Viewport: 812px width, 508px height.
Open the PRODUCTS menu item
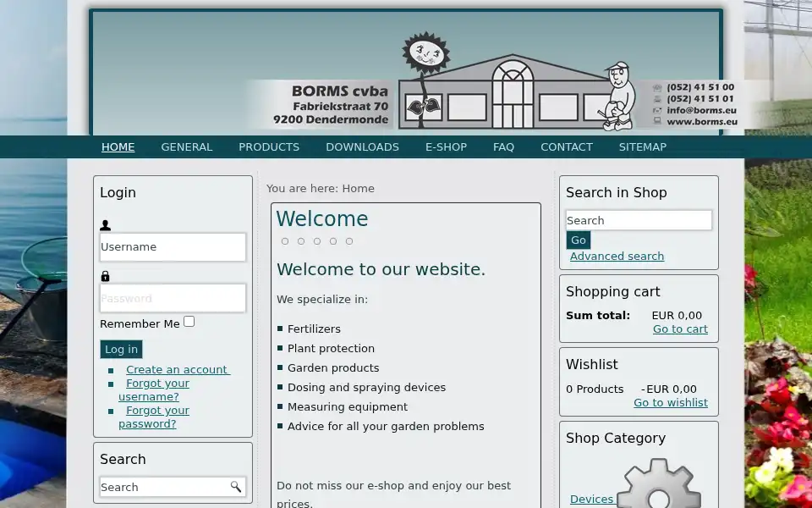[x=269, y=147]
